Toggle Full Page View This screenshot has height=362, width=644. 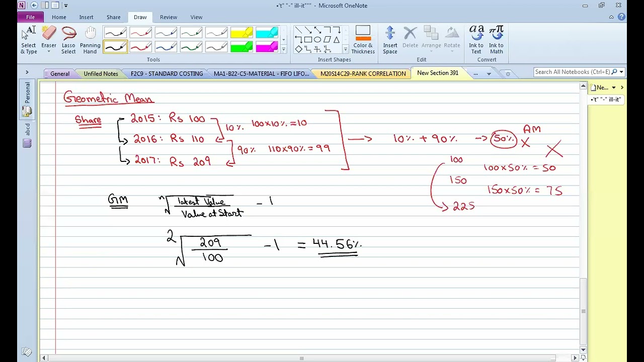[x=55, y=6]
